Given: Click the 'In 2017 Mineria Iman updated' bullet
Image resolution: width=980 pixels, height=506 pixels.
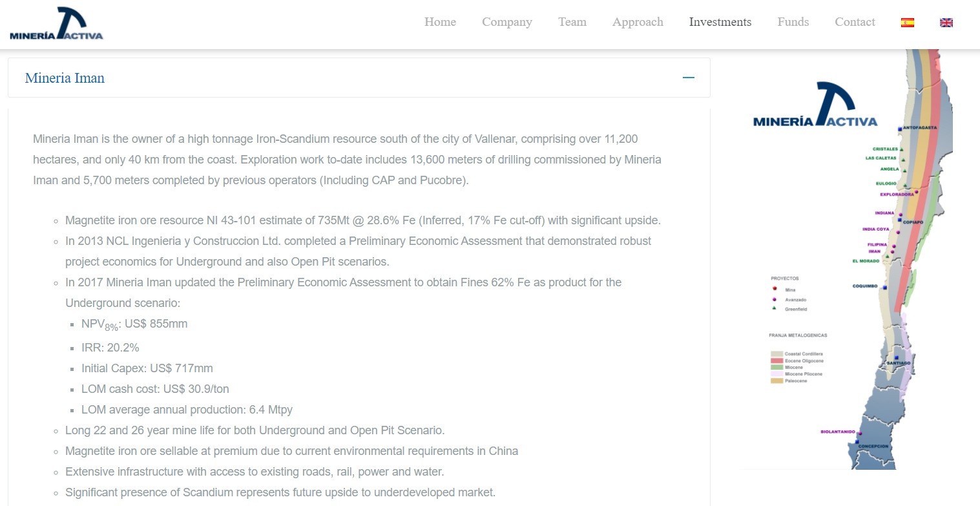Looking at the screenshot, I should click(344, 293).
